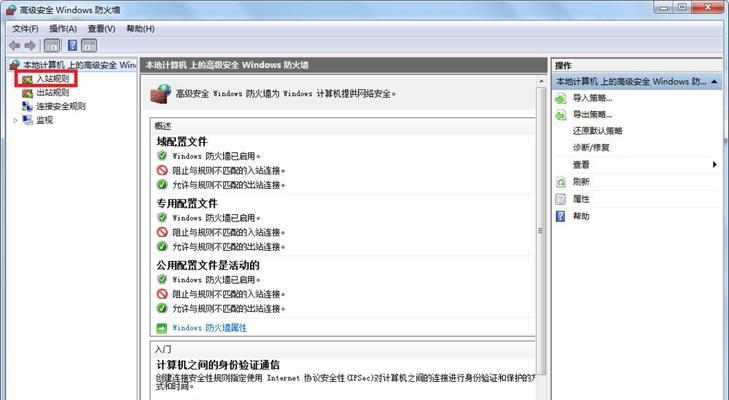Click 还原默认策略 action

[597, 131]
